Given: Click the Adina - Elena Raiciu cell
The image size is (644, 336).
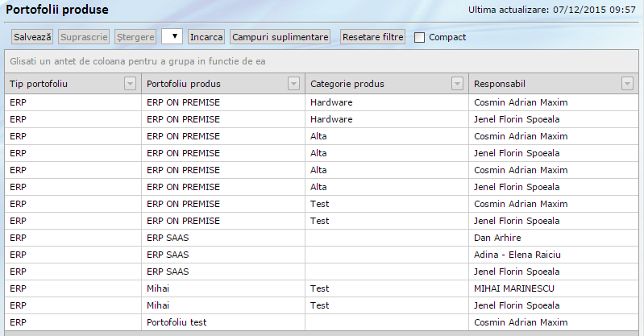Looking at the screenshot, I should pyautogui.click(x=517, y=255).
